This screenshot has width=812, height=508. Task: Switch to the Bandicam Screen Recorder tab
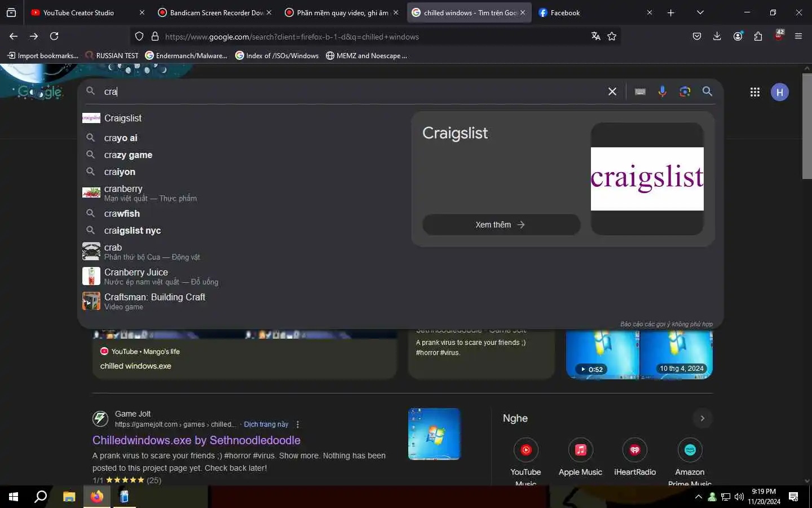tap(215, 12)
